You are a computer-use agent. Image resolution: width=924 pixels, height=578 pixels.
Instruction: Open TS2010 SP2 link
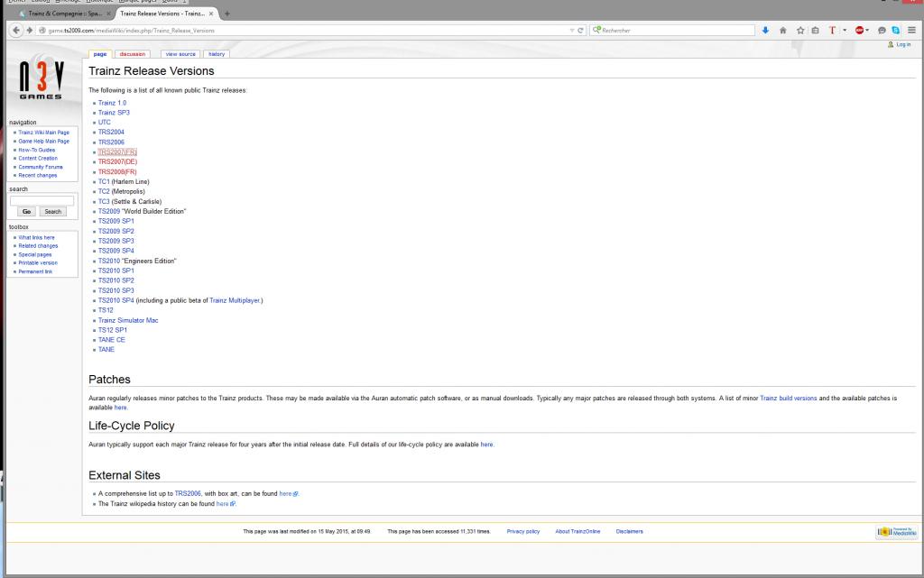click(116, 280)
